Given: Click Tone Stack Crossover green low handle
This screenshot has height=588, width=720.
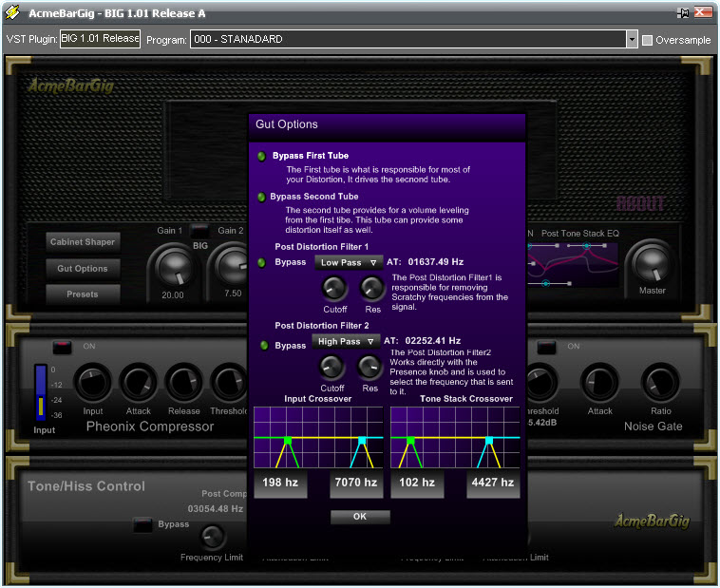Looking at the screenshot, I should pos(410,441).
